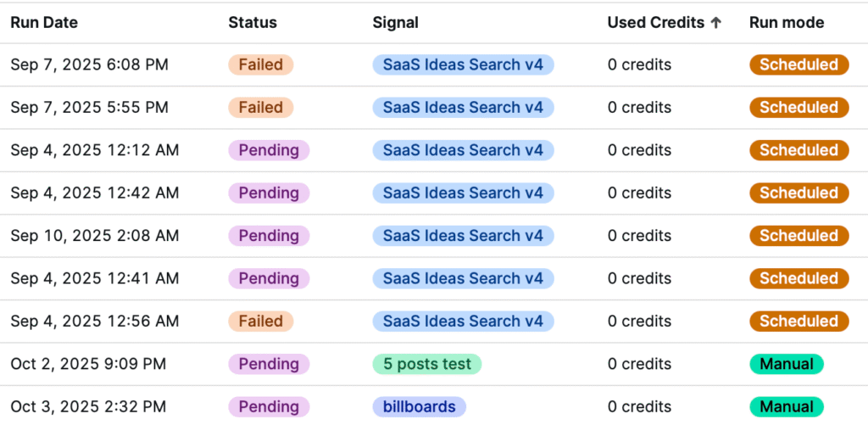Open SaaS Ideas Search v4 for Sep 10 run
This screenshot has height=425, width=868.
click(463, 236)
